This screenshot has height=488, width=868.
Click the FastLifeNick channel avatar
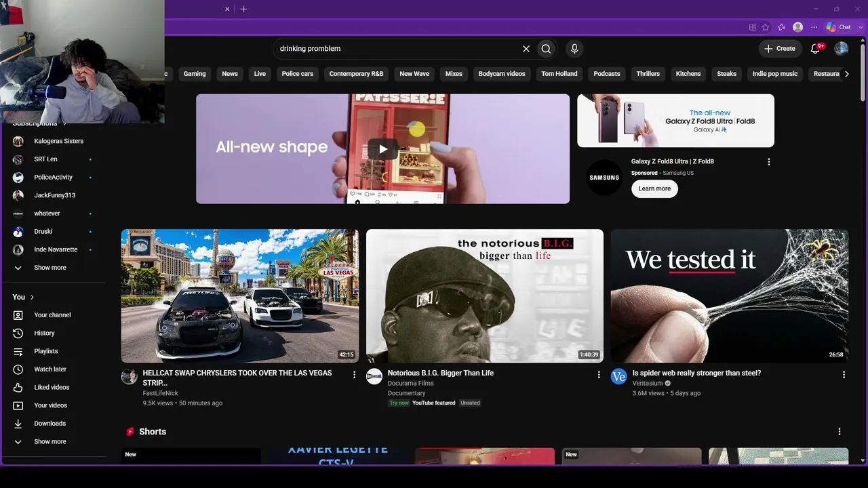coord(129,377)
